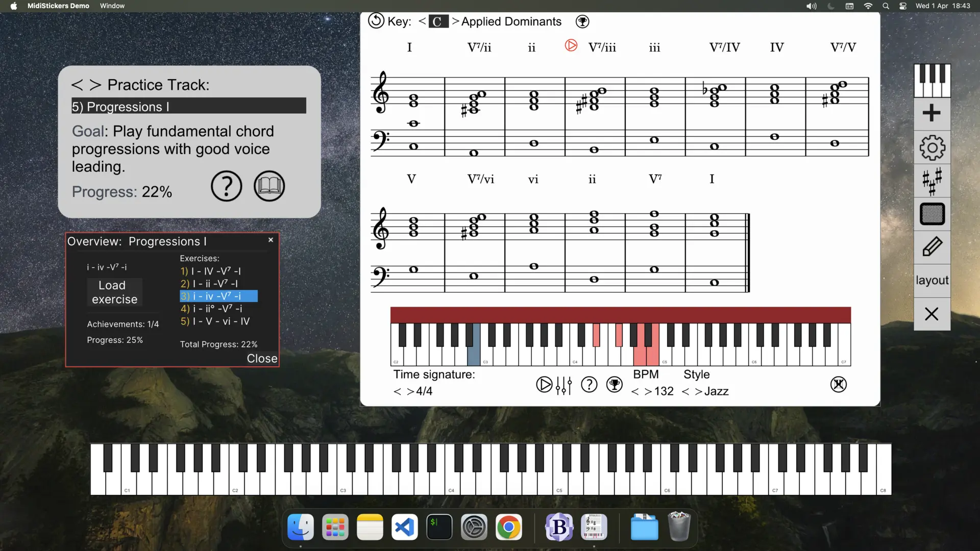Switch style forward from Jazz
980x551 pixels.
pyautogui.click(x=699, y=391)
